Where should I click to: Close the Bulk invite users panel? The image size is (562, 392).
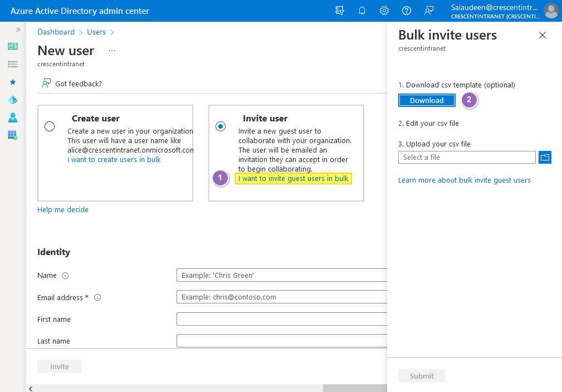tap(543, 35)
